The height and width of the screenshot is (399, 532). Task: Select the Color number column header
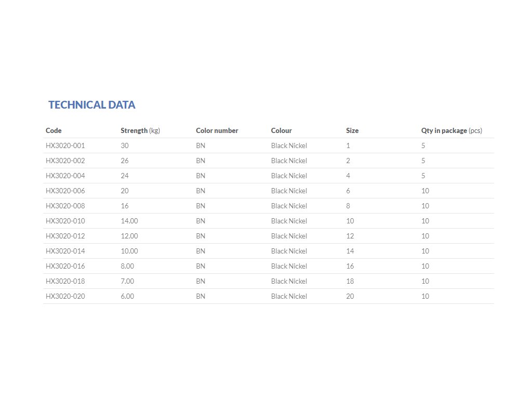pos(217,130)
